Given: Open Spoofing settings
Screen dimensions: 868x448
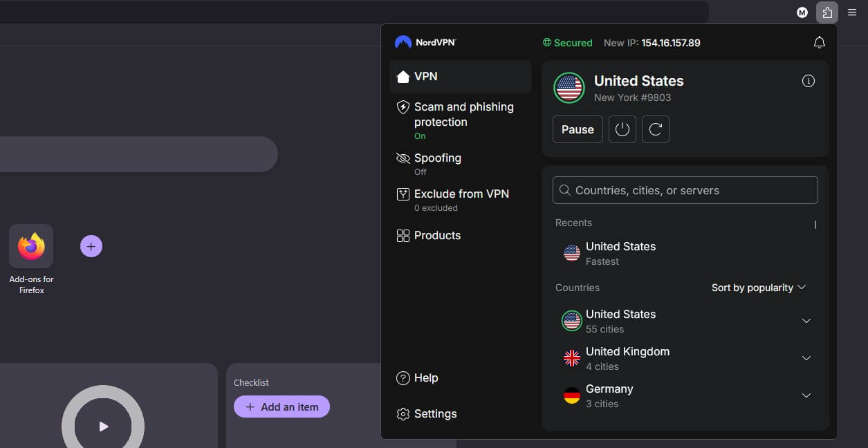Looking at the screenshot, I should point(460,164).
